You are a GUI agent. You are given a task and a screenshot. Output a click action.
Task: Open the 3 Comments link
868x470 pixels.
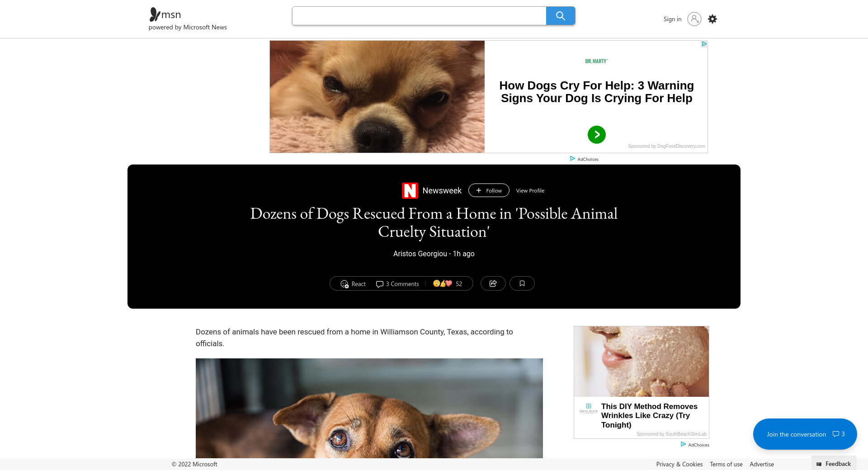(x=397, y=284)
